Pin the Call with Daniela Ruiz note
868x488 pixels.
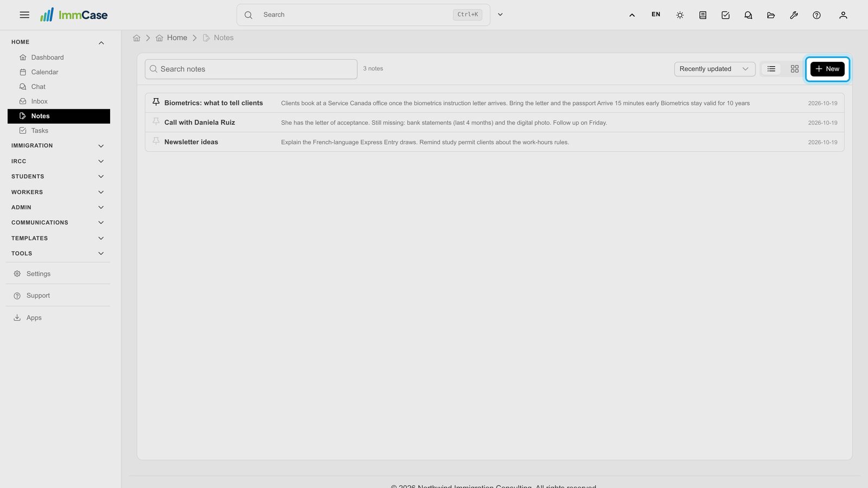click(x=156, y=121)
